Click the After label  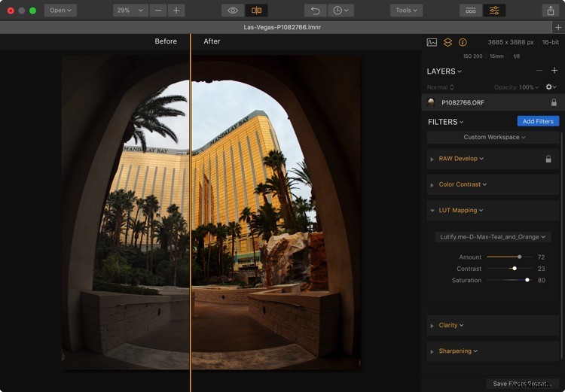pyautogui.click(x=212, y=41)
